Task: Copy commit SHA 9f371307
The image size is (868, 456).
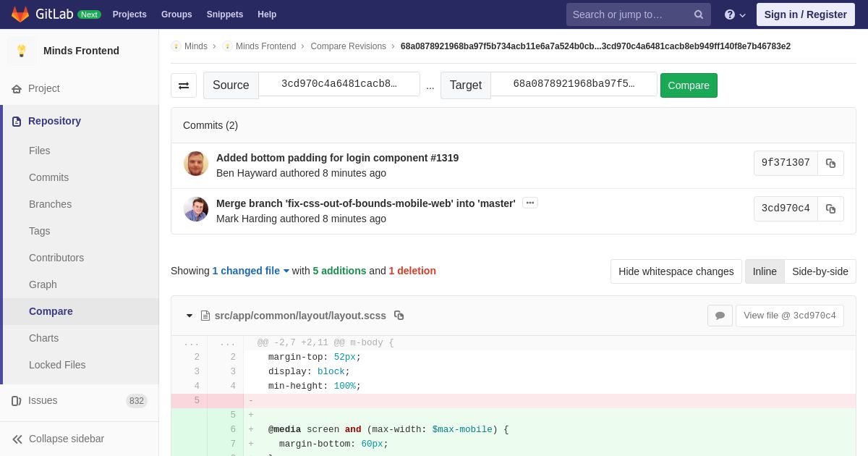Action: point(831,163)
